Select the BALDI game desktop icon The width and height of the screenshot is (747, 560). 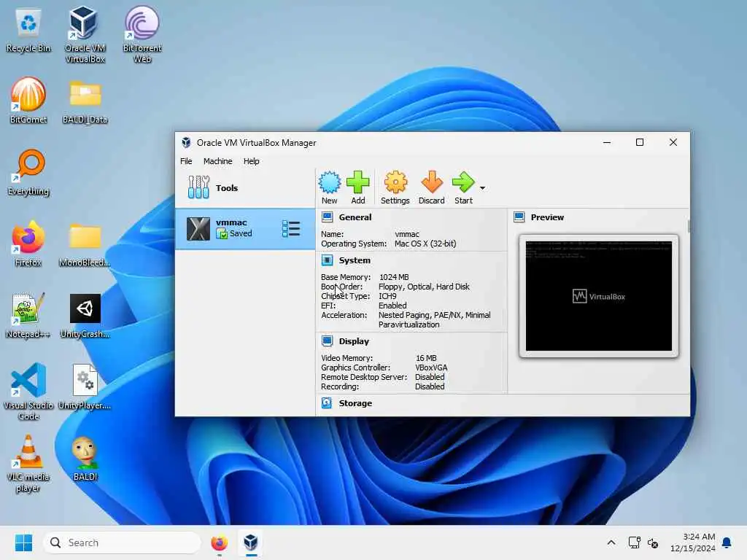tap(85, 459)
